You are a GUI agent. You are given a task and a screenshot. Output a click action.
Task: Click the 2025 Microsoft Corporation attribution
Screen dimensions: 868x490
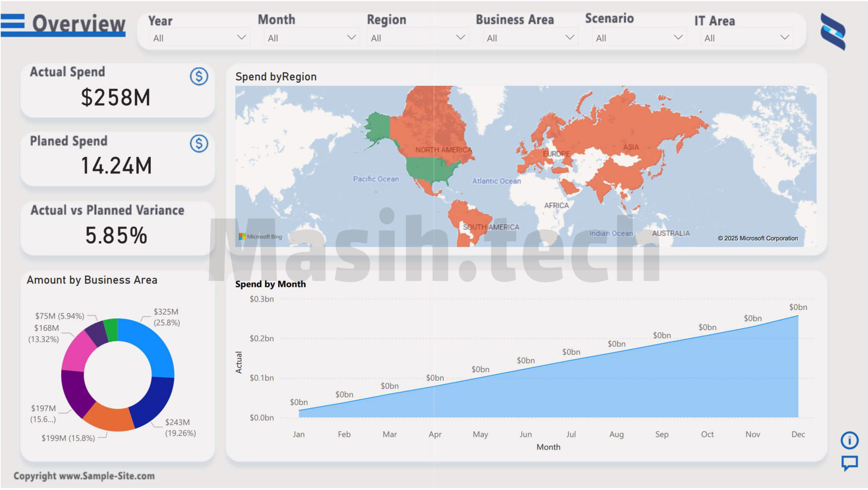click(x=758, y=238)
